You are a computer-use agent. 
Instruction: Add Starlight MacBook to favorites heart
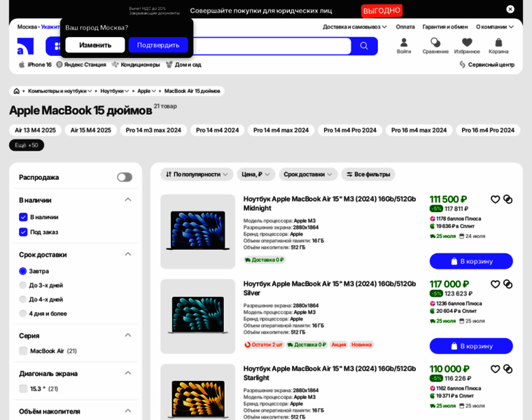[x=495, y=369]
